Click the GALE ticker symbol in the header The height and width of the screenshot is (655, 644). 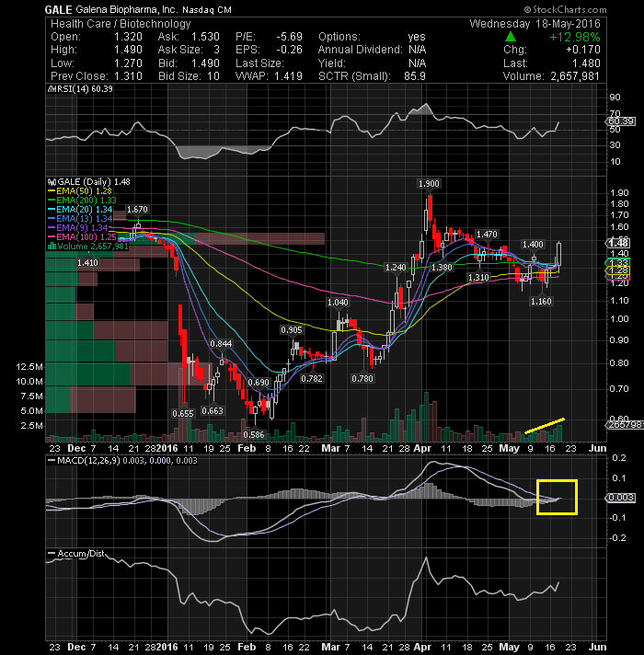(x=59, y=9)
